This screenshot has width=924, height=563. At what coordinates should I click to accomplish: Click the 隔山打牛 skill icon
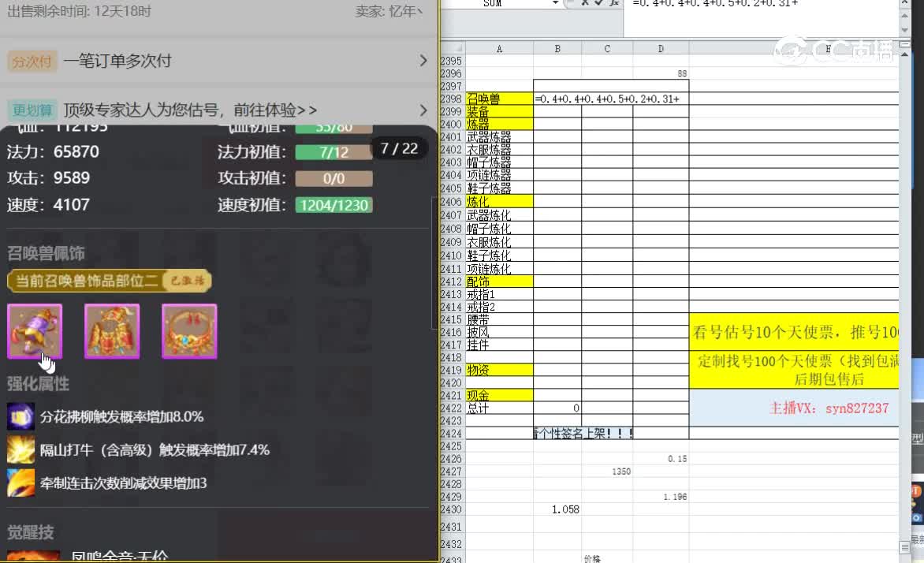coord(20,449)
